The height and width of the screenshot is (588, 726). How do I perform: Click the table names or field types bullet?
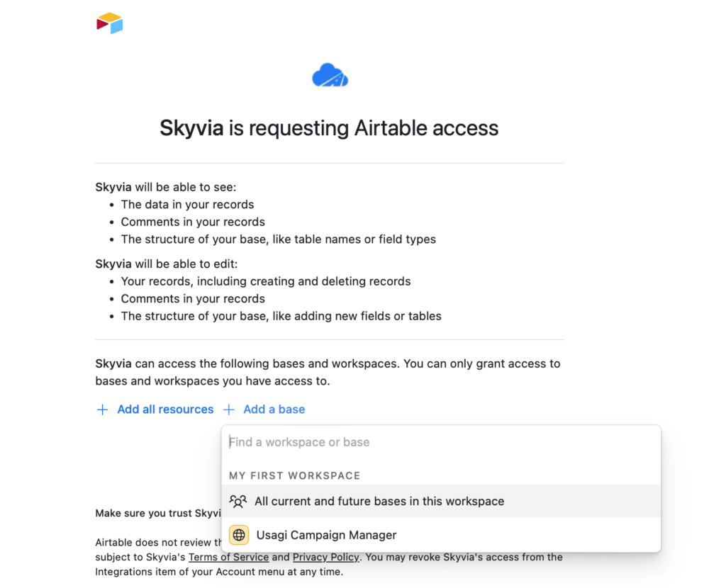[278, 239]
